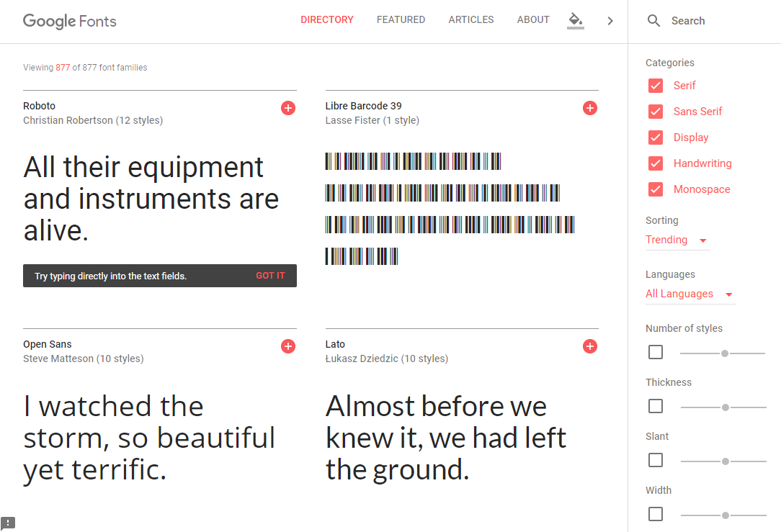The image size is (781, 532).
Task: Click the Thickness slider handle
Action: [726, 407]
